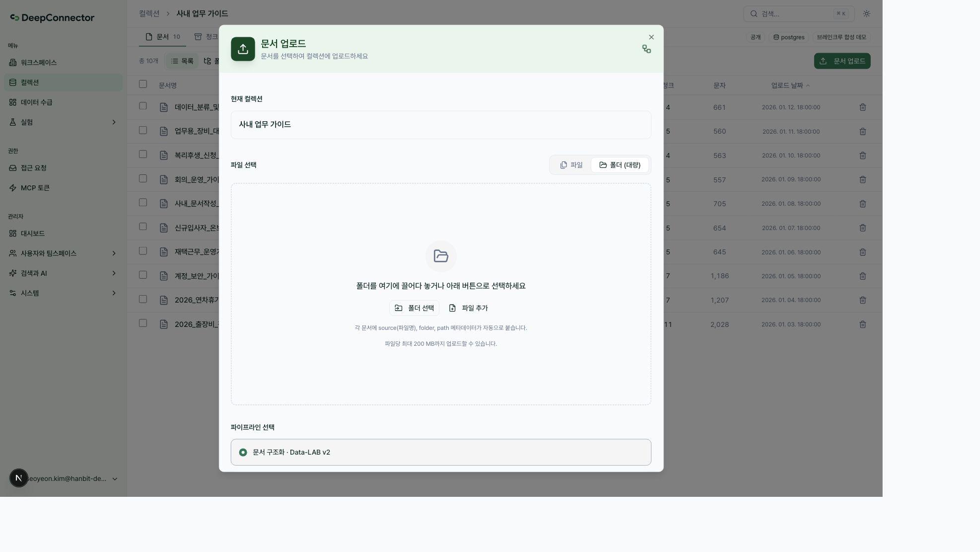Click the 2026_연차휴가 document name

[197, 300]
